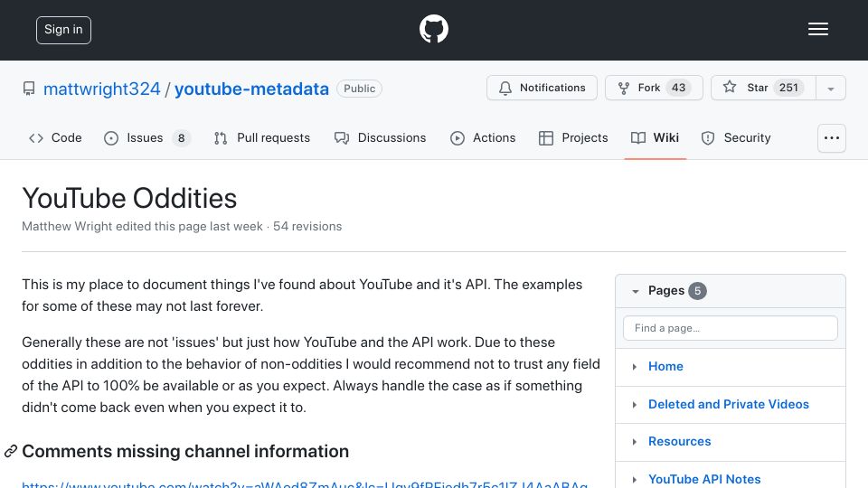
Task: Expand Deleted and Private Videos entry
Action: pyautogui.click(x=635, y=405)
